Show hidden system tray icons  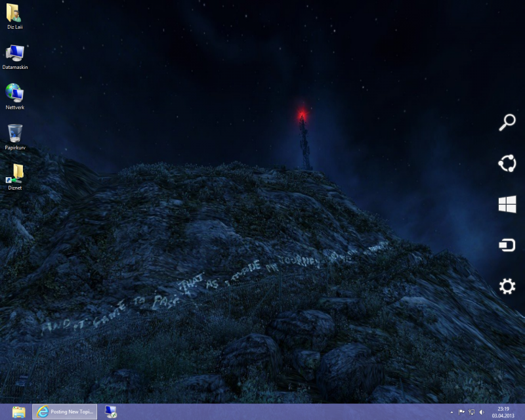451,412
